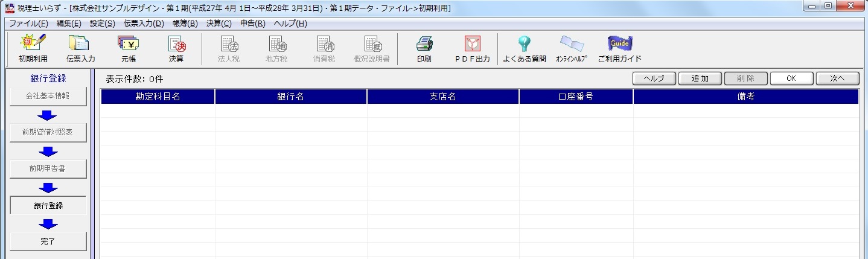Viewport: 868px width, 259px height.
Task: Click the ヘルプ button above the table
Action: tap(654, 78)
